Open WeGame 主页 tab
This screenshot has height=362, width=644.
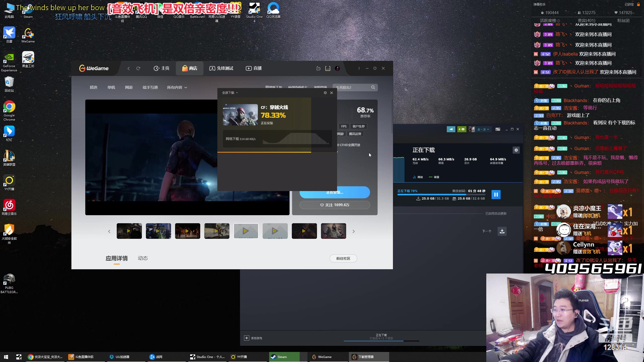point(162,68)
